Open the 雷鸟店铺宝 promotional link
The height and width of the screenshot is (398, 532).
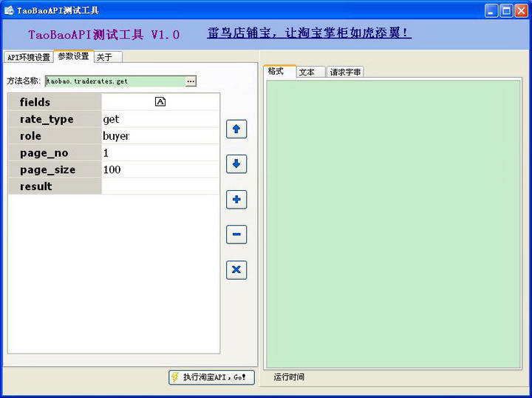coord(309,33)
